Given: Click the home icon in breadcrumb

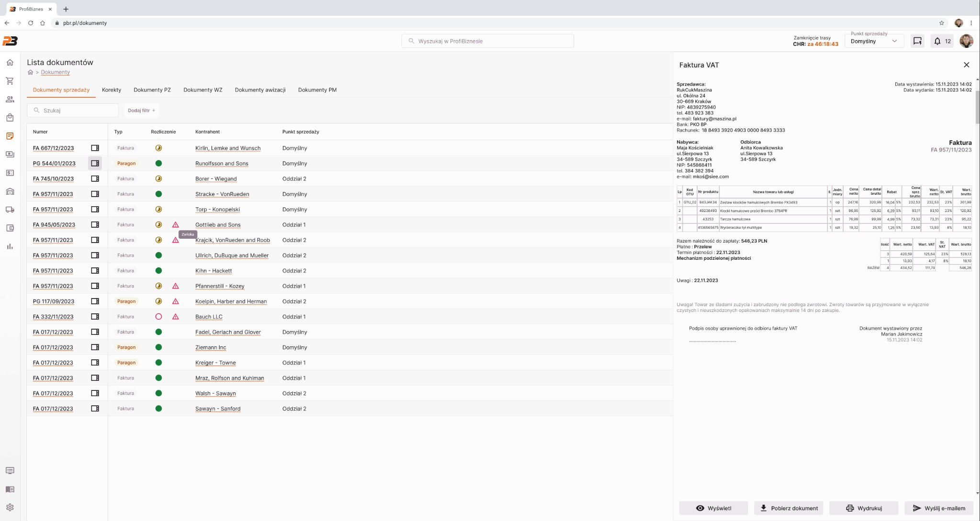Looking at the screenshot, I should point(30,72).
